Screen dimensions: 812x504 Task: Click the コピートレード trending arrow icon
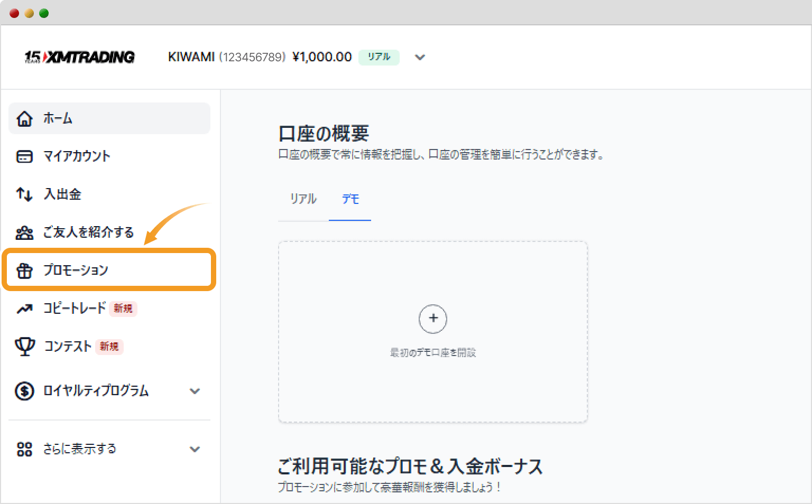(24, 309)
